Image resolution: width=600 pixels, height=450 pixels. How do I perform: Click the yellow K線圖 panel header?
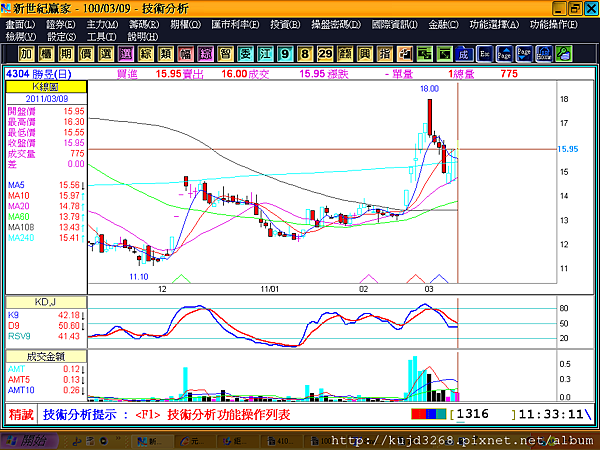point(46,86)
